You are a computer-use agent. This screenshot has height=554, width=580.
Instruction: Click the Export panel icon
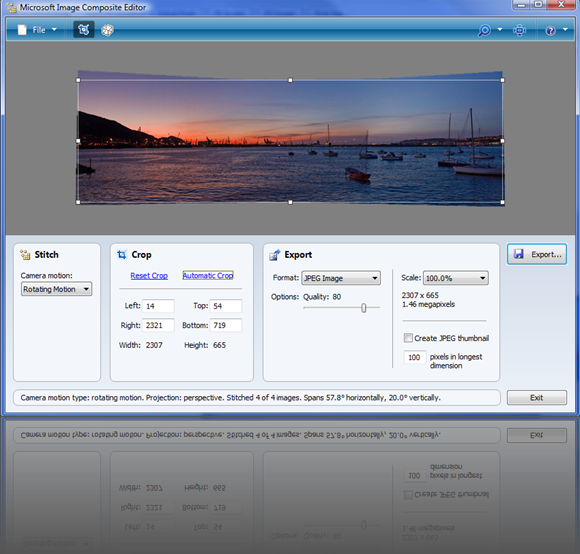point(275,254)
